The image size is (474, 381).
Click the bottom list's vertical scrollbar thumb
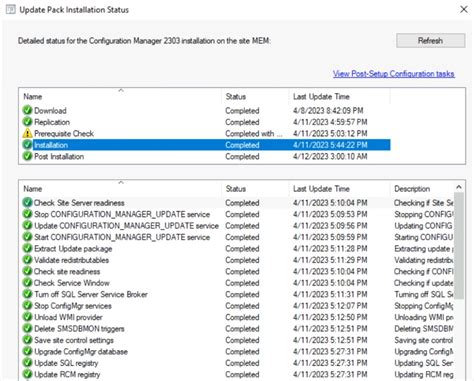tap(459, 245)
